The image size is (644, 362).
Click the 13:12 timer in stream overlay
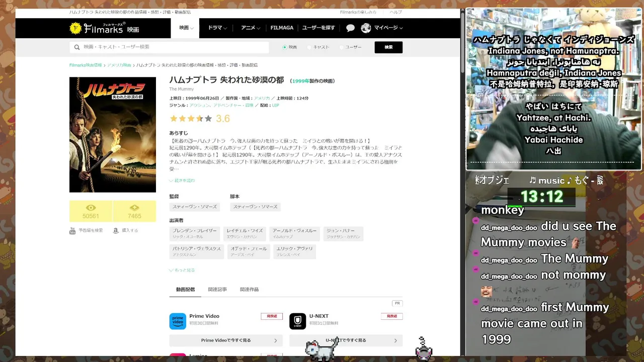pyautogui.click(x=541, y=197)
